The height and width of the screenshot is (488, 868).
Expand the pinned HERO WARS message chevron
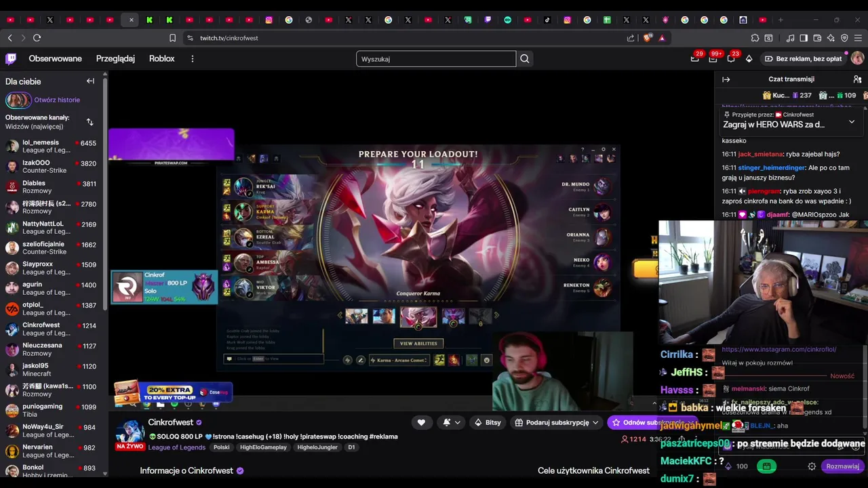click(x=852, y=122)
